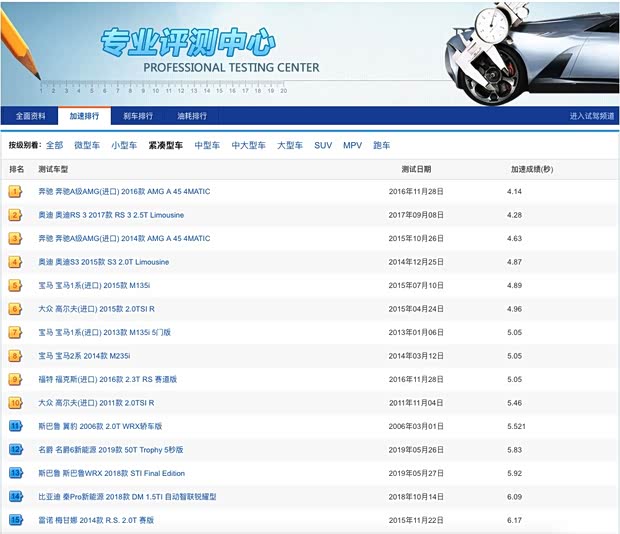
Task: Open 福克斯 2016款 2.3T RS link
Action: [108, 379]
